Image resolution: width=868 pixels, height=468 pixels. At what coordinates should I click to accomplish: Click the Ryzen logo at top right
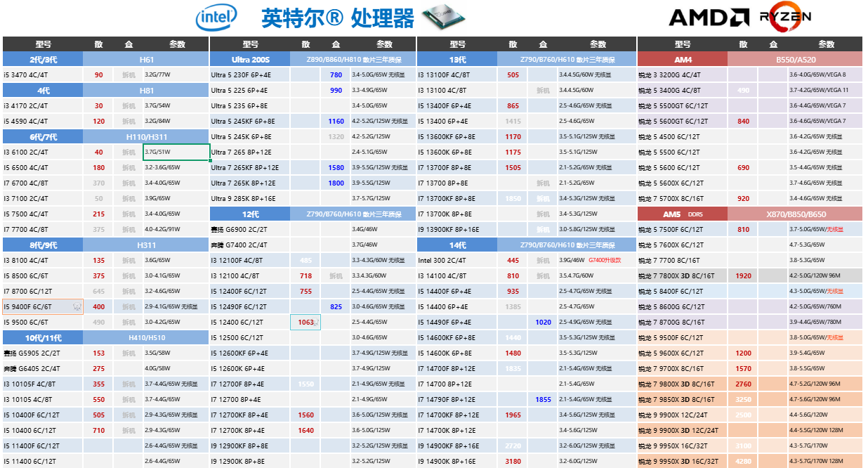click(786, 18)
